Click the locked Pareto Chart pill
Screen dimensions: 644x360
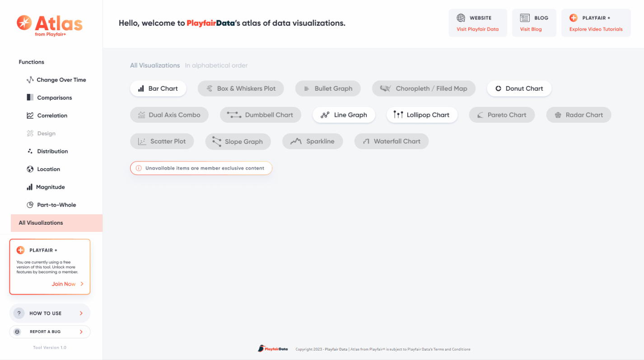coord(502,115)
